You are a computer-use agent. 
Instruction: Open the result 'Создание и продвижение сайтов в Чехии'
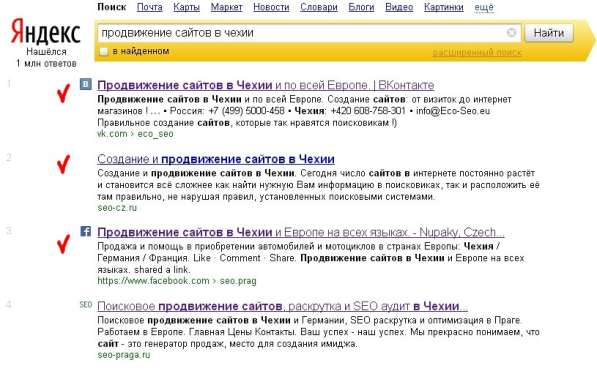[216, 159]
